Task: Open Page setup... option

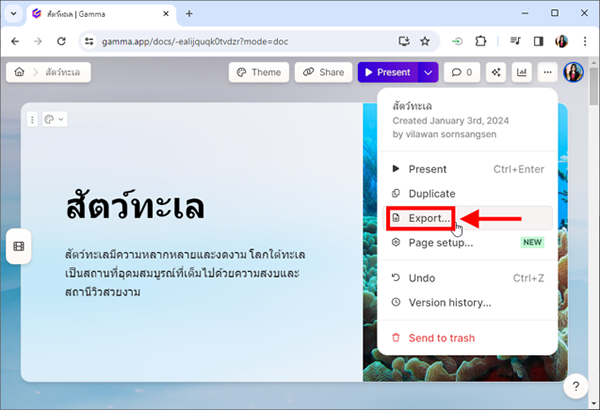Action: coord(467,243)
